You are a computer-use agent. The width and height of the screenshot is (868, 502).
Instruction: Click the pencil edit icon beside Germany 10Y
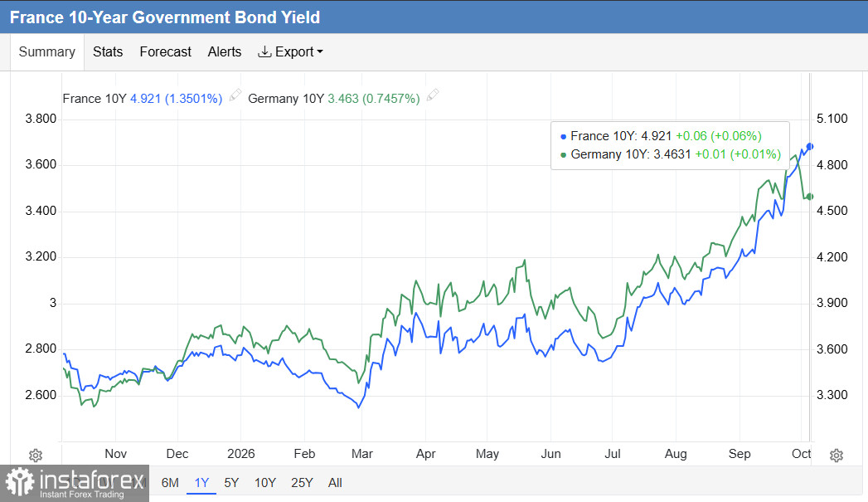pyautogui.click(x=433, y=95)
